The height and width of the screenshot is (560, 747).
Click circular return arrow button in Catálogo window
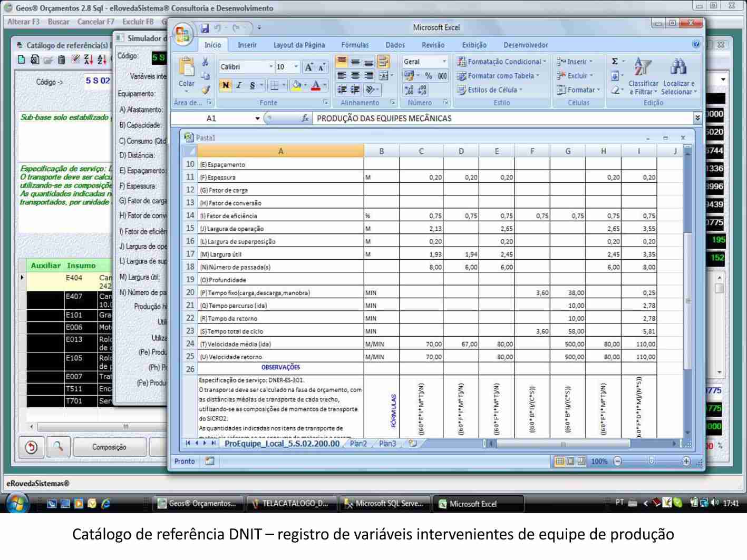tap(31, 447)
